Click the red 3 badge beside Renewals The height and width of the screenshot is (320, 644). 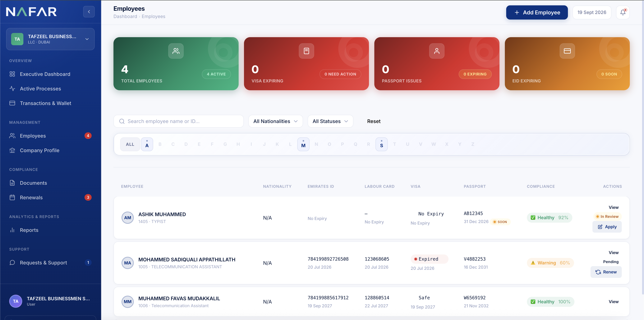coord(88,198)
